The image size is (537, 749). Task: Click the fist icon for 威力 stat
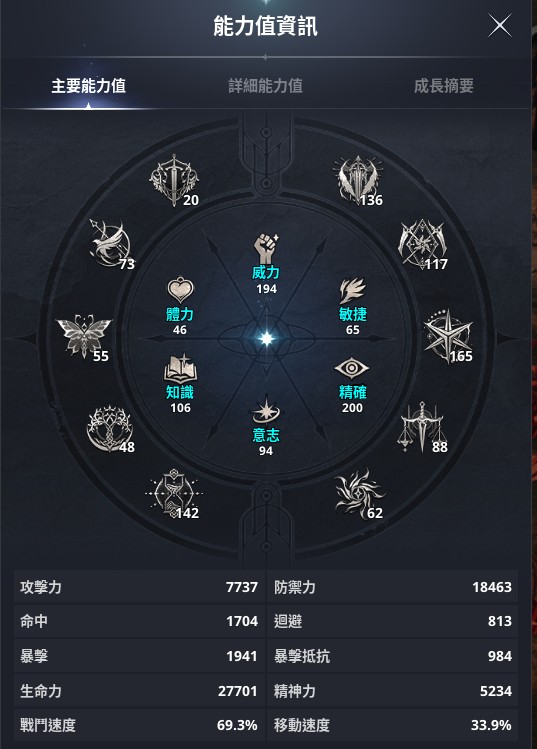pyautogui.click(x=266, y=248)
